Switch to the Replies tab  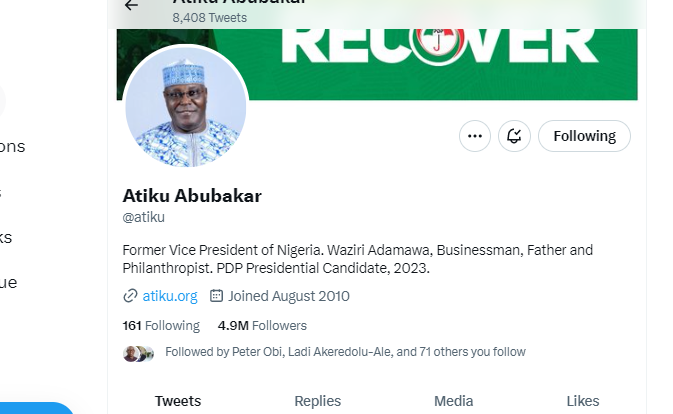pyautogui.click(x=317, y=401)
